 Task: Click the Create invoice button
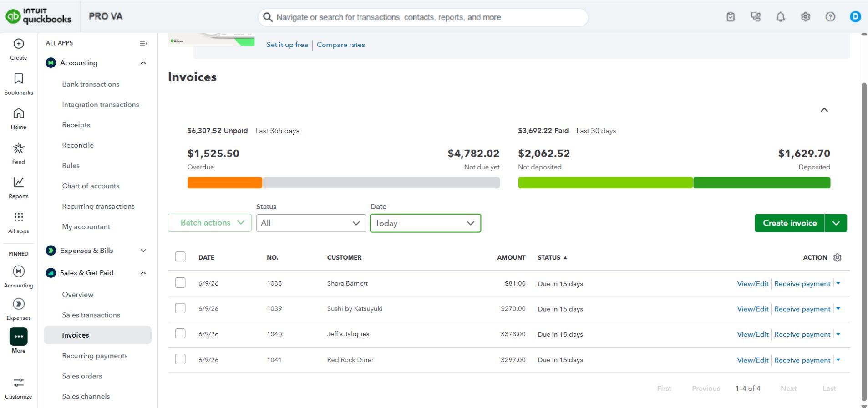[x=789, y=223]
